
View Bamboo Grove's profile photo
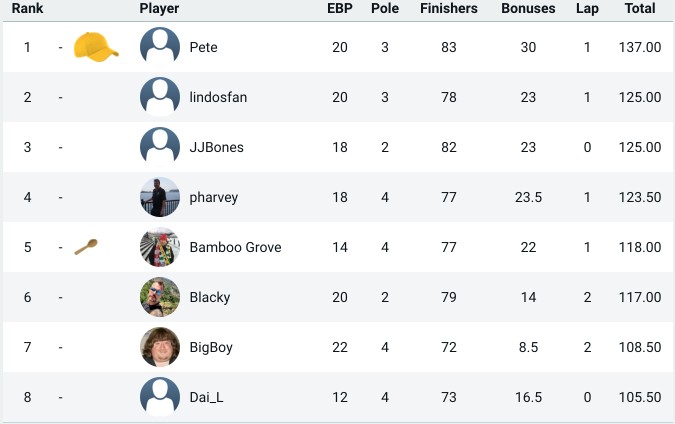pyautogui.click(x=160, y=247)
